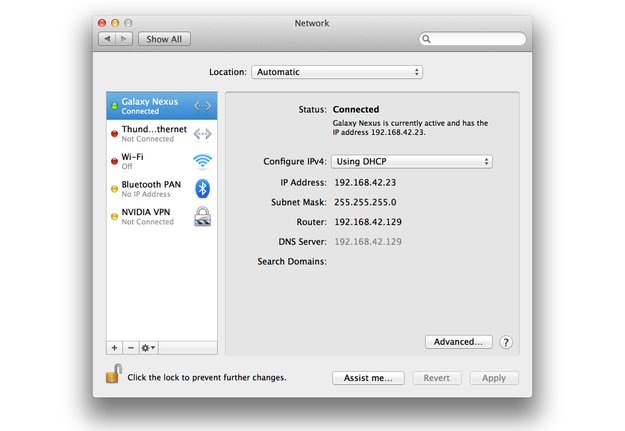Click the red status dot beside Thunderbolt Ethernet
Viewport: 625px width, 431px height.
(x=114, y=134)
